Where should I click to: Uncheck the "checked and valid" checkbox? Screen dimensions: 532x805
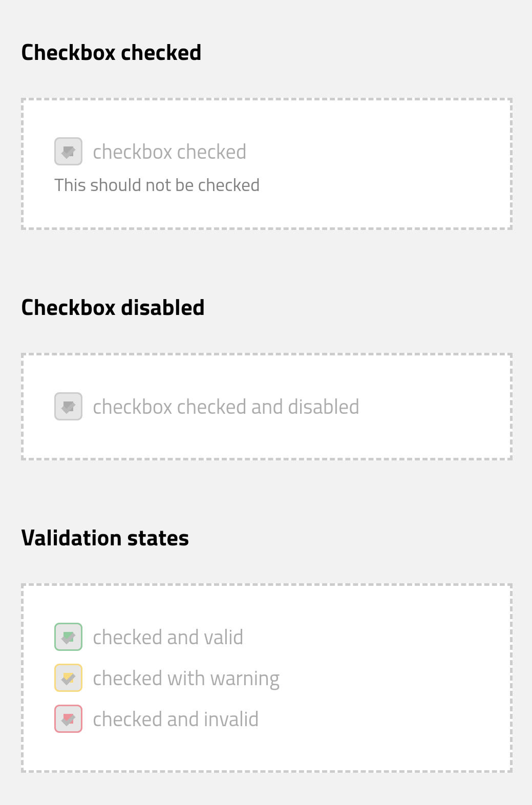[x=68, y=637]
